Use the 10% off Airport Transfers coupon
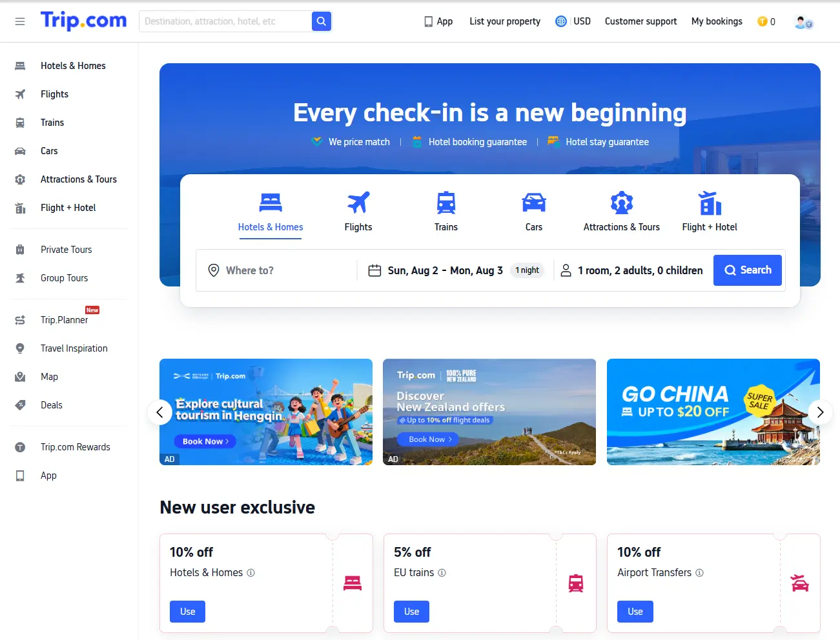 635,612
